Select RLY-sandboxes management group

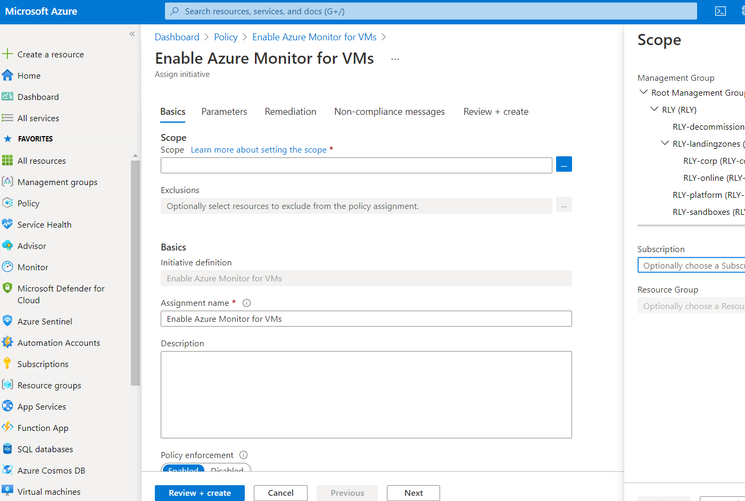(x=708, y=212)
